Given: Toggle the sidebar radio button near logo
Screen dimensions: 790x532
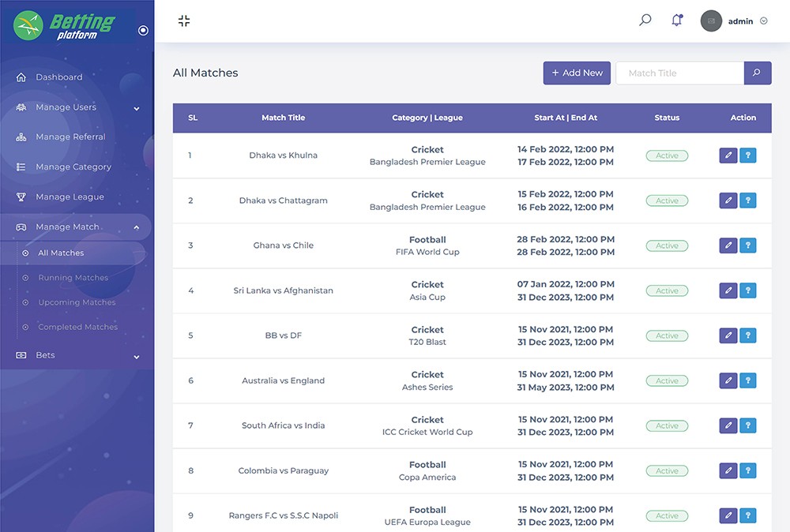Looking at the screenshot, I should tap(143, 31).
